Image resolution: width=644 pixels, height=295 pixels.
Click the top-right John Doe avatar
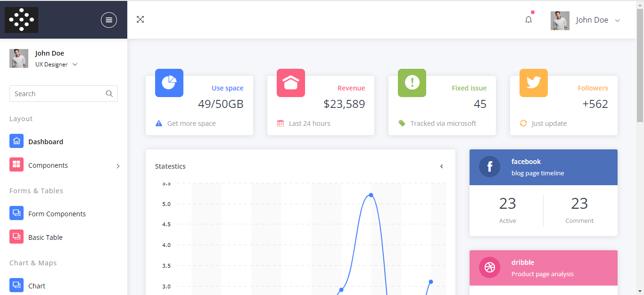[560, 21]
